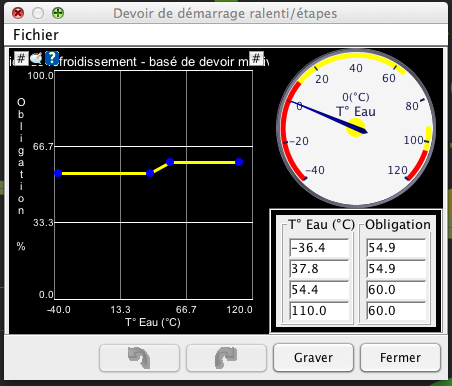Click the first Obligation field showing 54.9
Screen dimensions: 452x386
click(396, 248)
